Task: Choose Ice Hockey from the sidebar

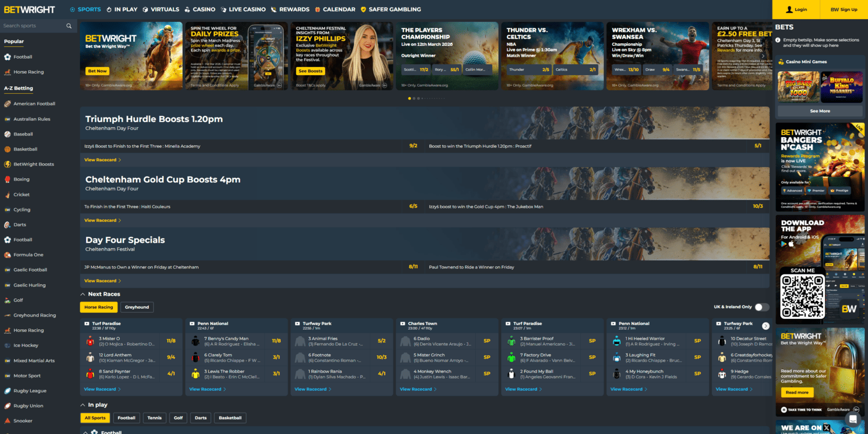Action: (26, 345)
